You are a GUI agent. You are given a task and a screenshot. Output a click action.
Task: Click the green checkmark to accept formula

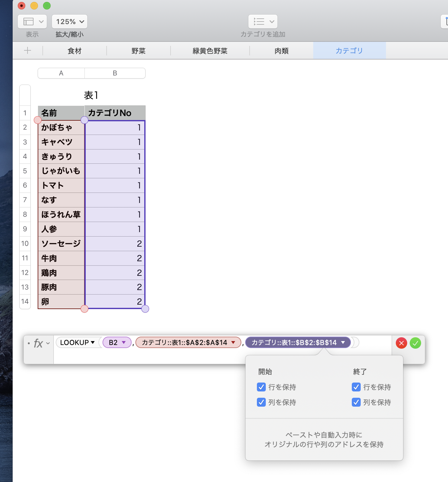[x=415, y=343]
